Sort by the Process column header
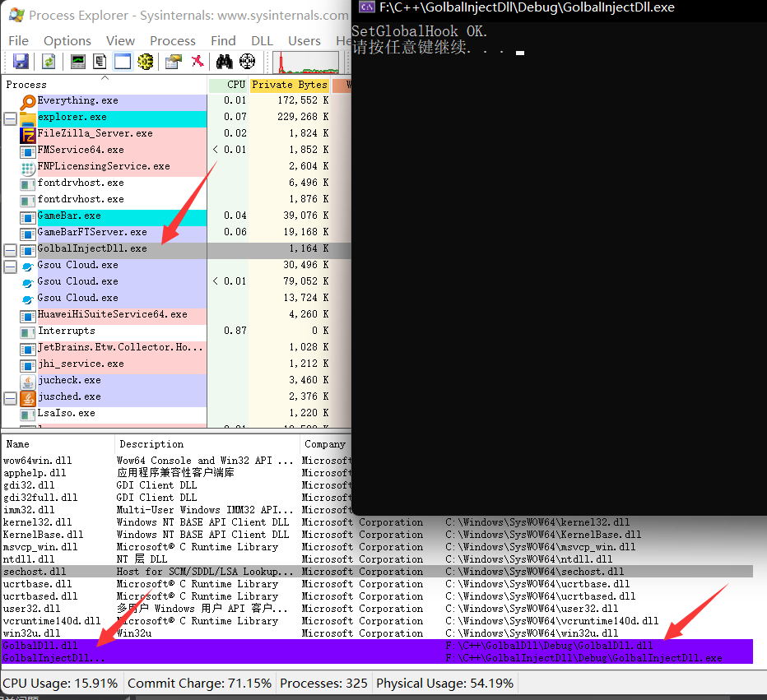Image resolution: width=767 pixels, height=700 pixels. [x=105, y=85]
